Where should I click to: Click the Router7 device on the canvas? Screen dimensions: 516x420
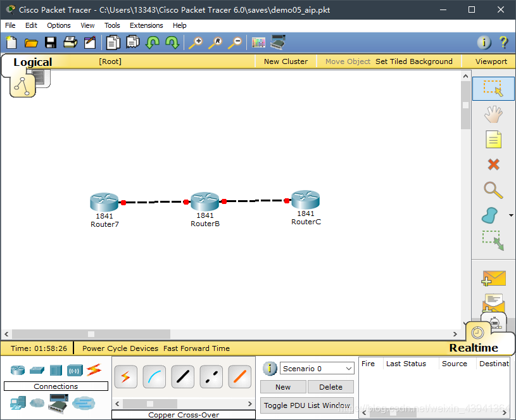[104, 202]
